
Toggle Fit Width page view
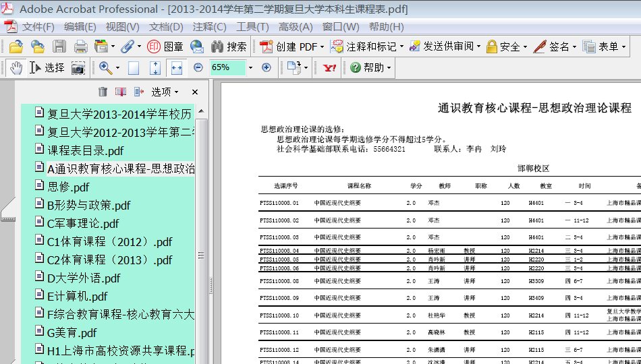pyautogui.click(x=176, y=67)
